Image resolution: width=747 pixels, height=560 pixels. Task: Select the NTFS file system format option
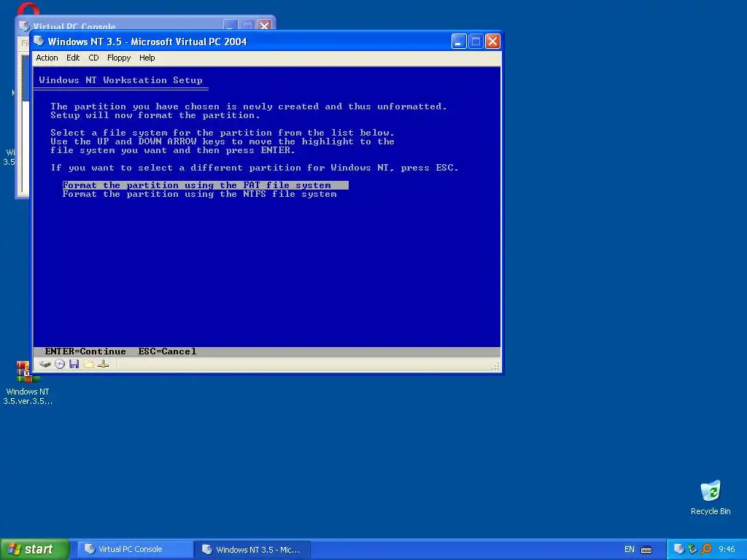point(200,194)
